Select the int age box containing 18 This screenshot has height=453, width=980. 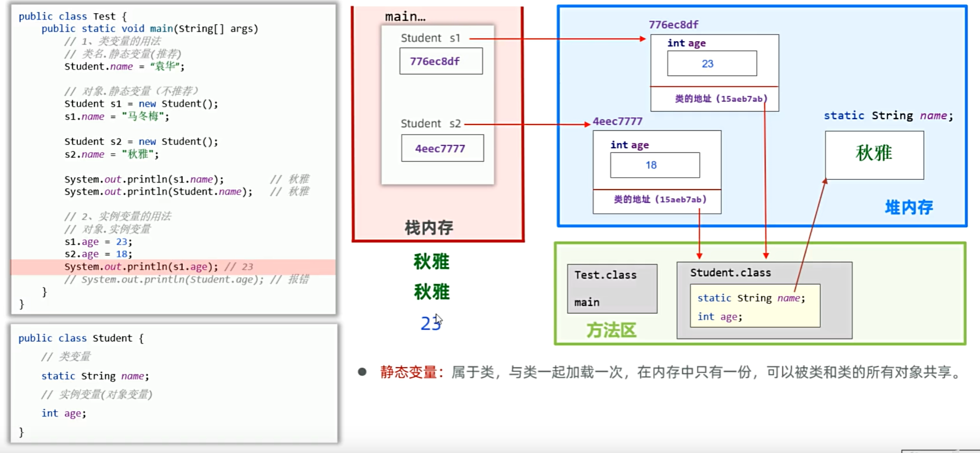pos(655,165)
